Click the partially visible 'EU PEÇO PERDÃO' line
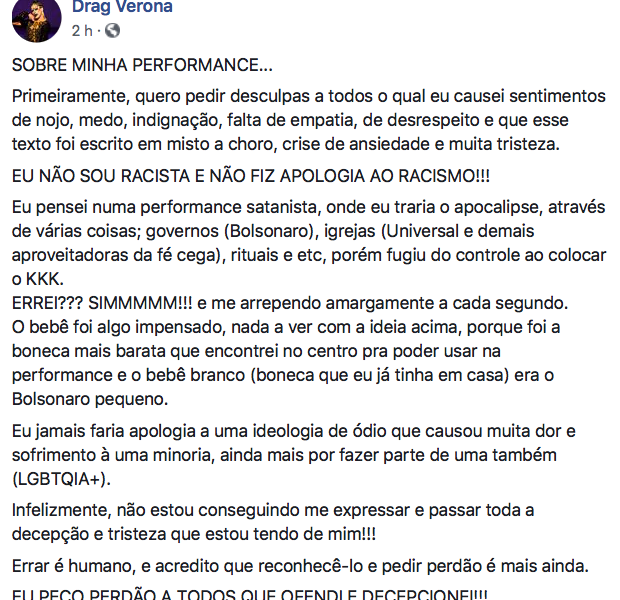 [250, 594]
